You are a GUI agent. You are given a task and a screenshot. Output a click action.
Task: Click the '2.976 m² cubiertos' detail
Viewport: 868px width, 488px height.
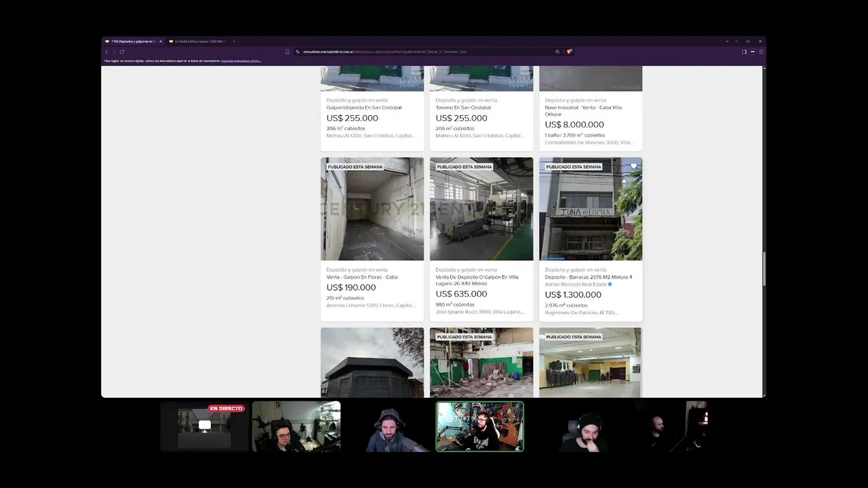tap(566, 305)
